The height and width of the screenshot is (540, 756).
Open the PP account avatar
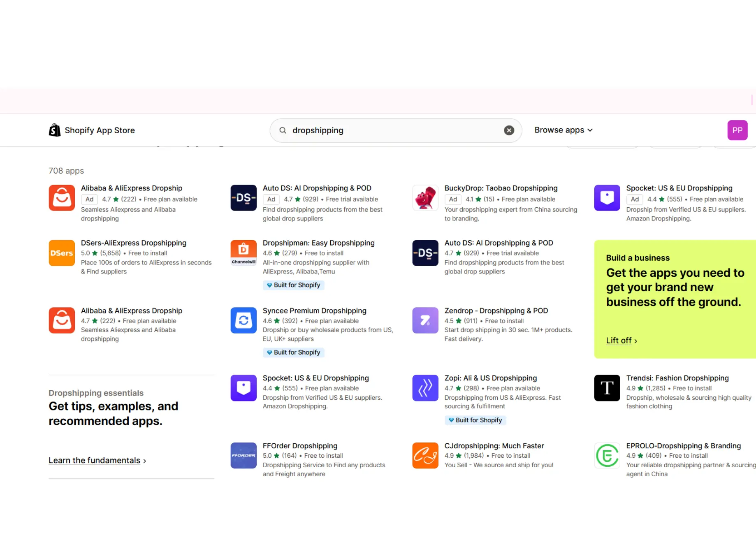(737, 130)
